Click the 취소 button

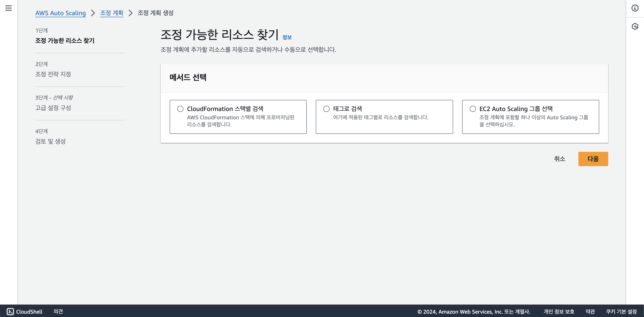tap(559, 159)
